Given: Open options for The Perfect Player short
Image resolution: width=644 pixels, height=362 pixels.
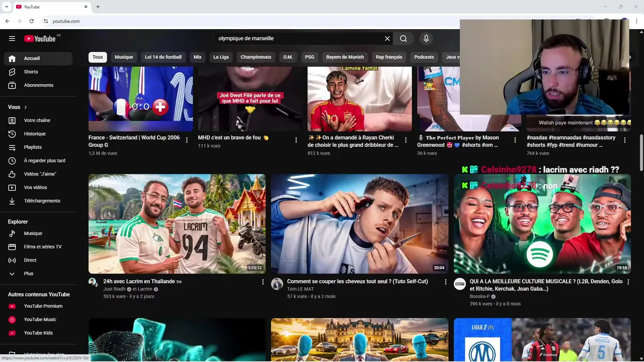Looking at the screenshot, I should coord(515,140).
